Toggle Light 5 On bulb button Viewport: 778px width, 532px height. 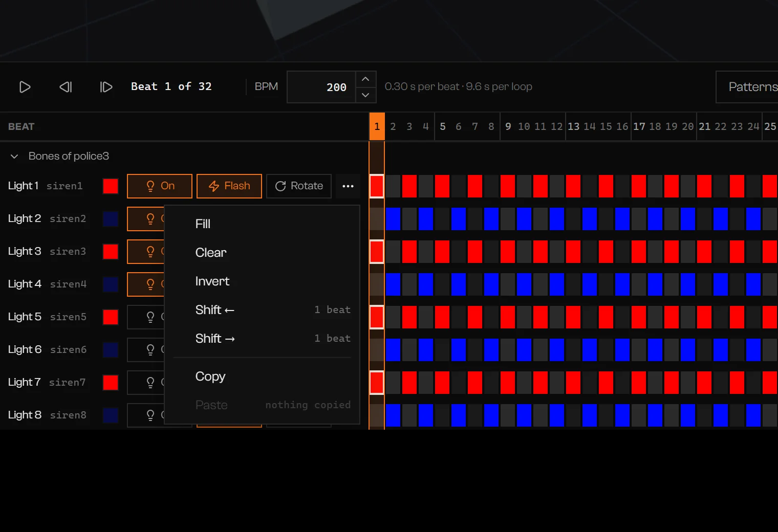click(x=146, y=317)
